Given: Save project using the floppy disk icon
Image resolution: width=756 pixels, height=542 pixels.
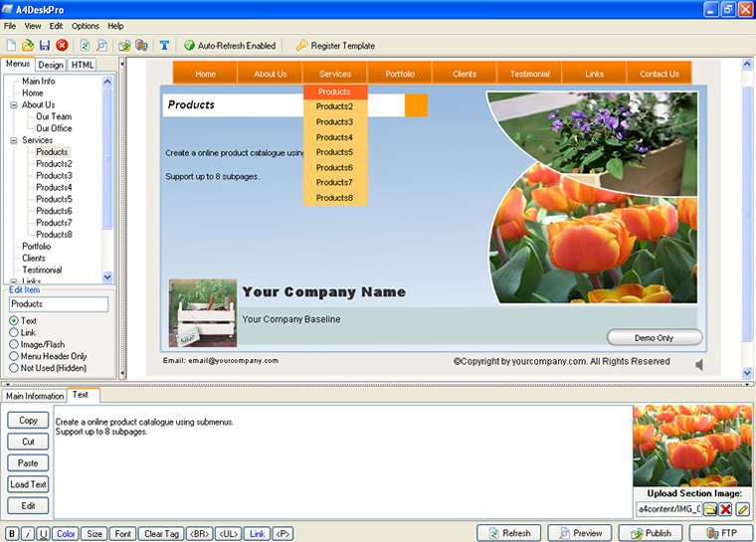Looking at the screenshot, I should point(45,46).
